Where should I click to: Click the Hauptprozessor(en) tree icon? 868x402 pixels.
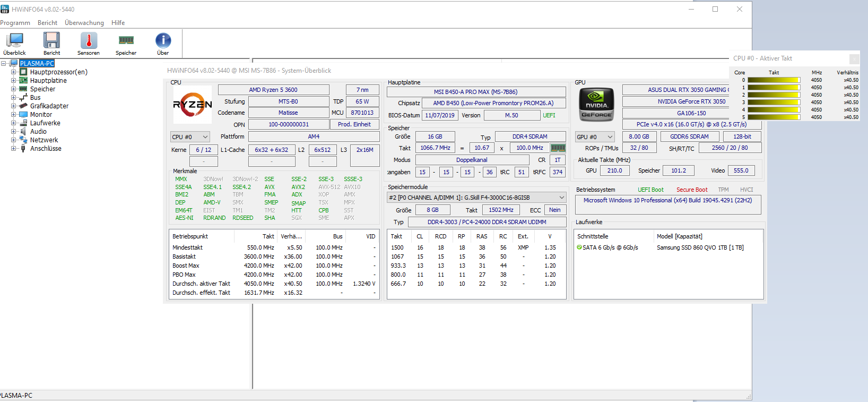tap(23, 72)
